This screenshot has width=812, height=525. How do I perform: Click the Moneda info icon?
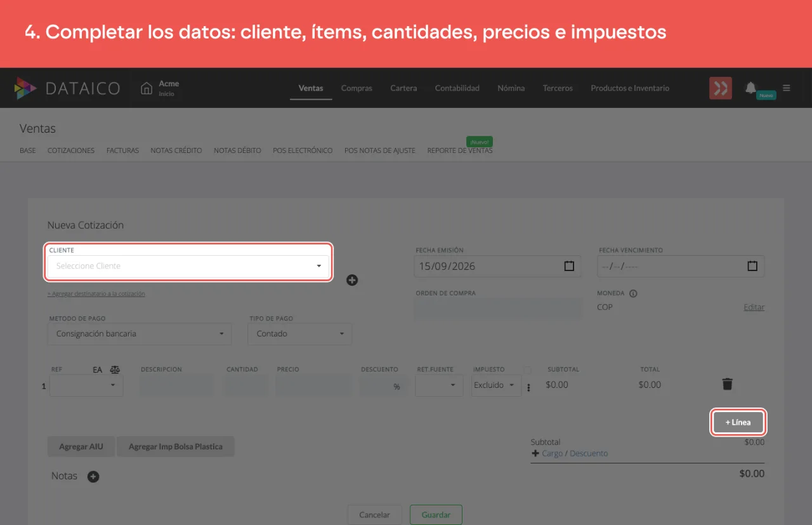[633, 294]
